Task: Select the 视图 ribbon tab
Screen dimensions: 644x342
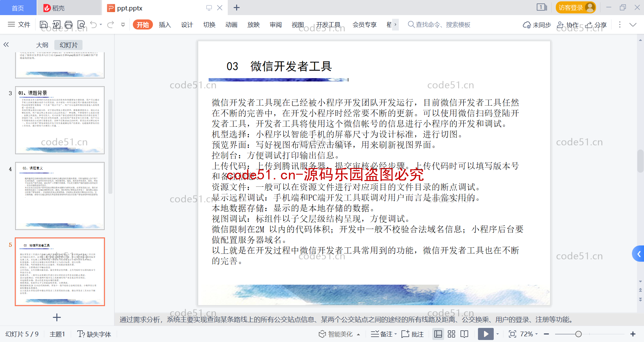Action: point(298,24)
